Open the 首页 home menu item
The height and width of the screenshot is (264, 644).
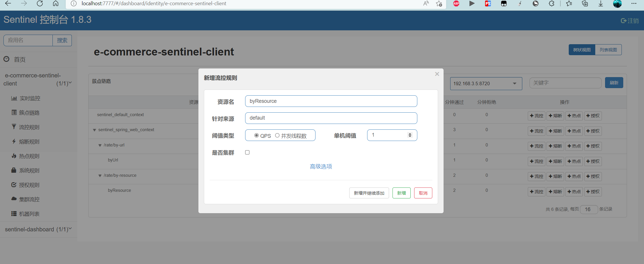tap(20, 60)
